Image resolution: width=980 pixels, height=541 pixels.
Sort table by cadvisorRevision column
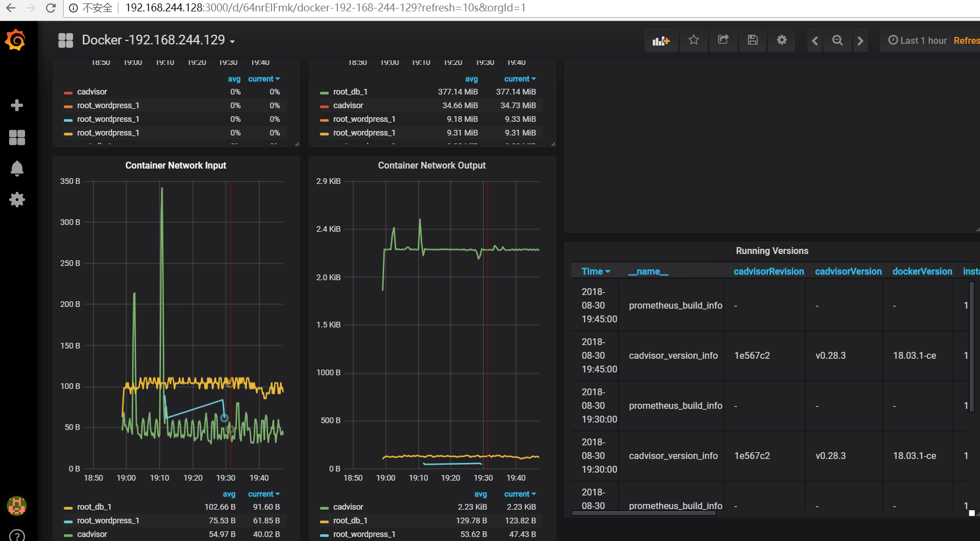coord(769,272)
